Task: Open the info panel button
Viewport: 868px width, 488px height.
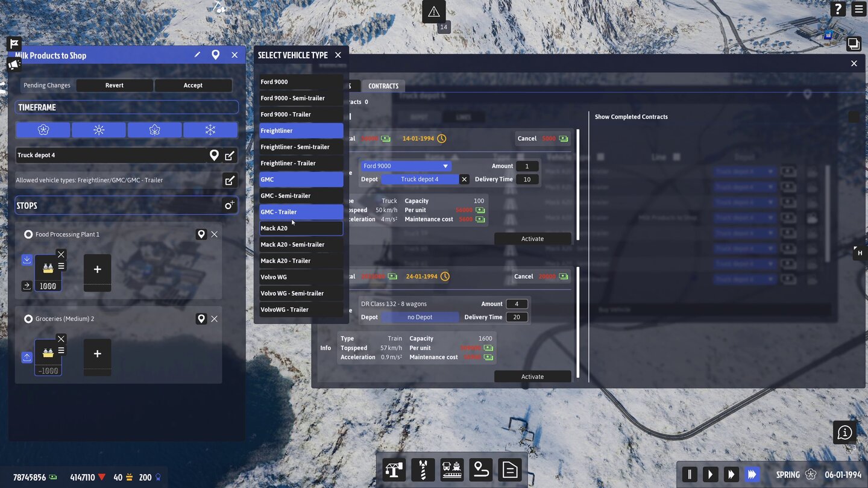Action: tap(845, 432)
